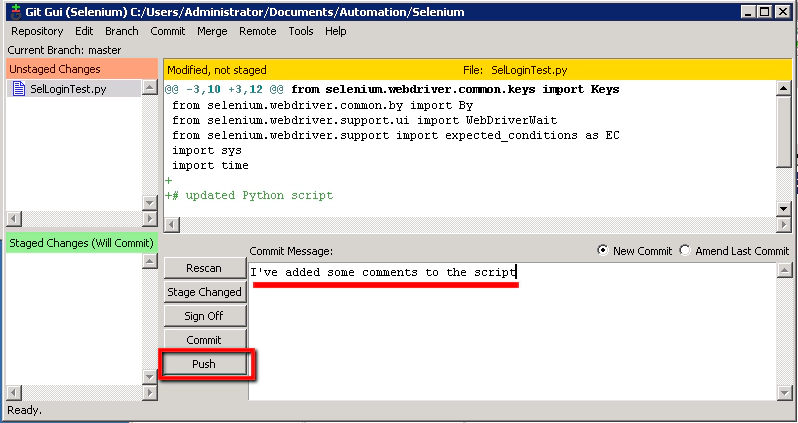Click the Git Gui title bar icon
Screen dimensions: 798x423
(16, 11)
